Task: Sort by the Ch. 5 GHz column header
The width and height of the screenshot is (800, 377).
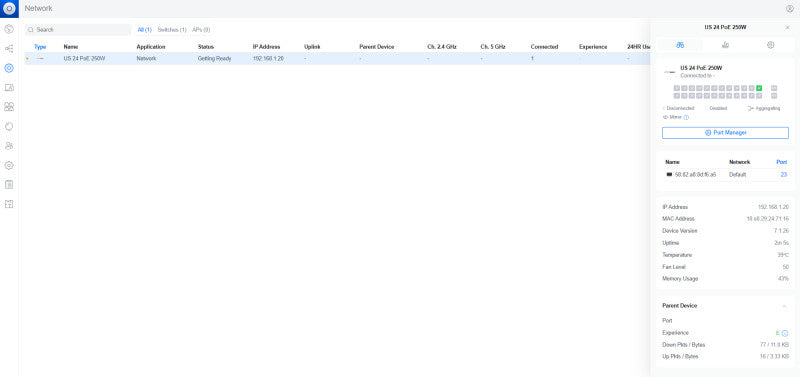Action: click(493, 47)
